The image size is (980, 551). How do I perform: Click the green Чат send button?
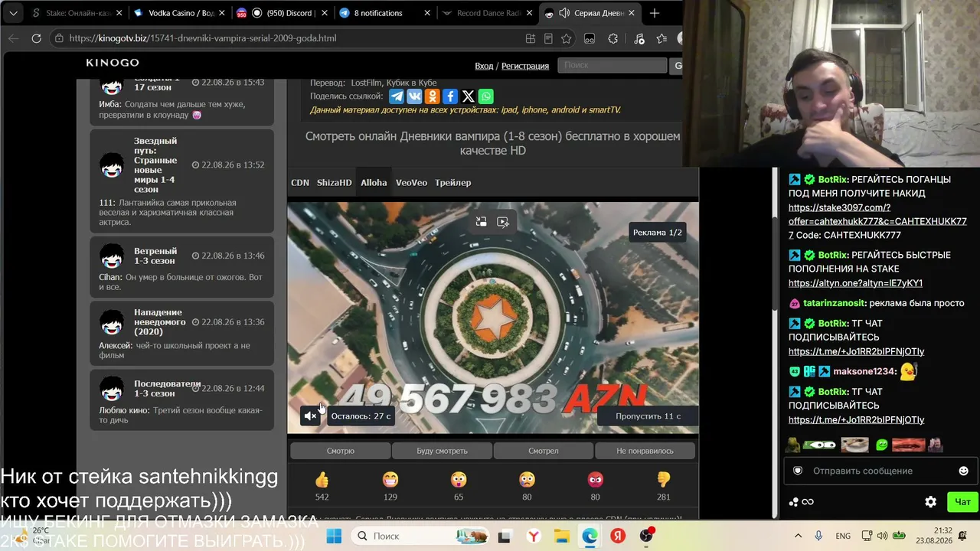(x=962, y=502)
